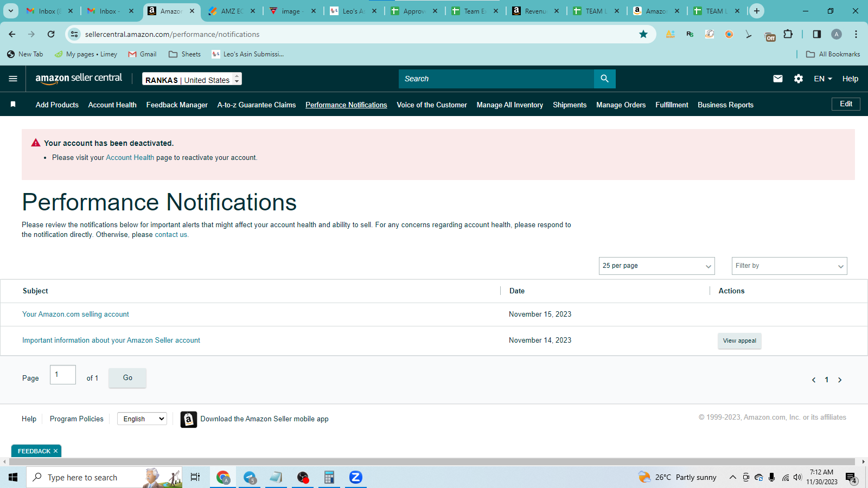The width and height of the screenshot is (868, 488).
Task: Open the Calculator on the taskbar
Action: click(x=329, y=477)
